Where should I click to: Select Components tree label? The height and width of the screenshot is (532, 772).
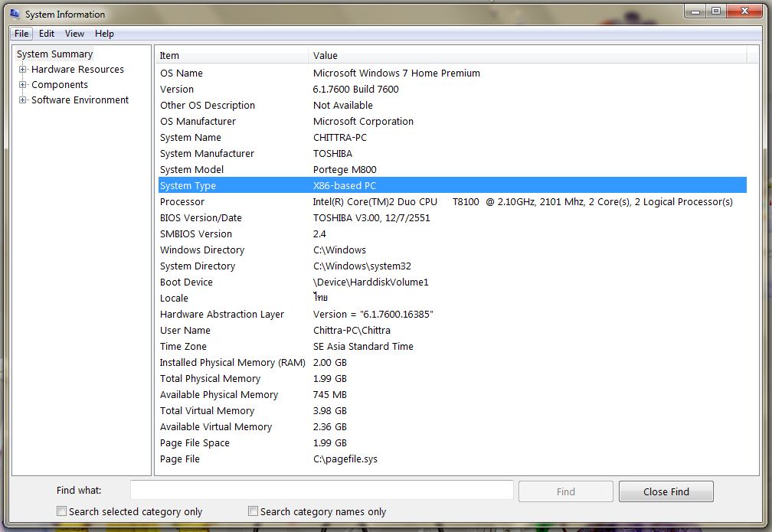tap(60, 85)
